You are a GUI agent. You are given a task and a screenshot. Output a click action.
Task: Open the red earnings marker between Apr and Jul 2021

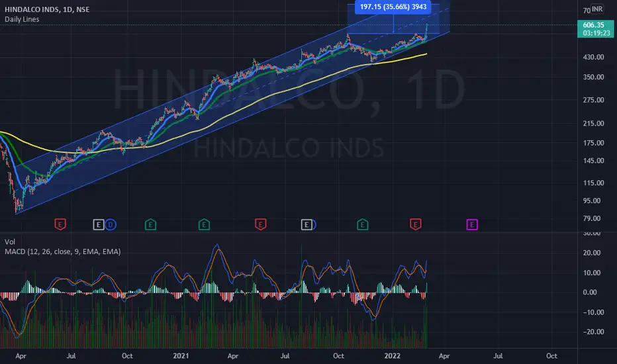(x=260, y=225)
